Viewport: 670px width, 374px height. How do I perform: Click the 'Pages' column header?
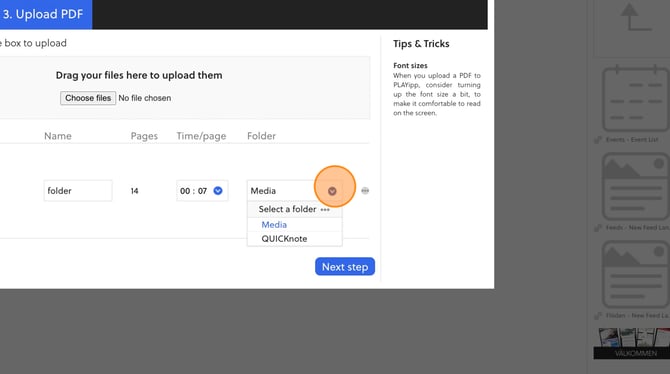(x=144, y=136)
